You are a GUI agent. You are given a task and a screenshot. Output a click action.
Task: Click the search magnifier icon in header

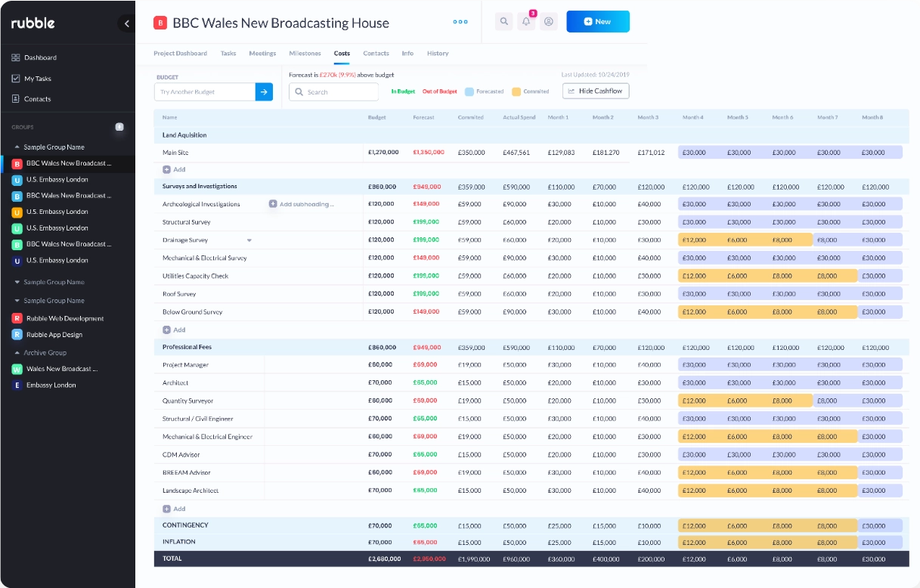click(x=503, y=22)
